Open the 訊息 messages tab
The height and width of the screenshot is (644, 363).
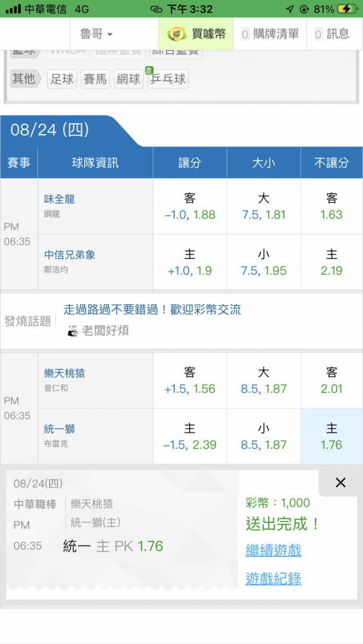click(332, 34)
